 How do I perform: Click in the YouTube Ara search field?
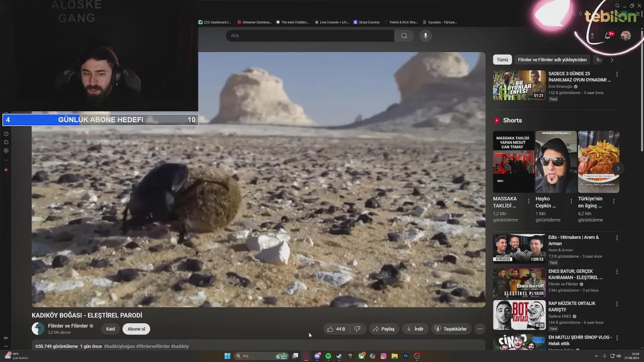310,36
